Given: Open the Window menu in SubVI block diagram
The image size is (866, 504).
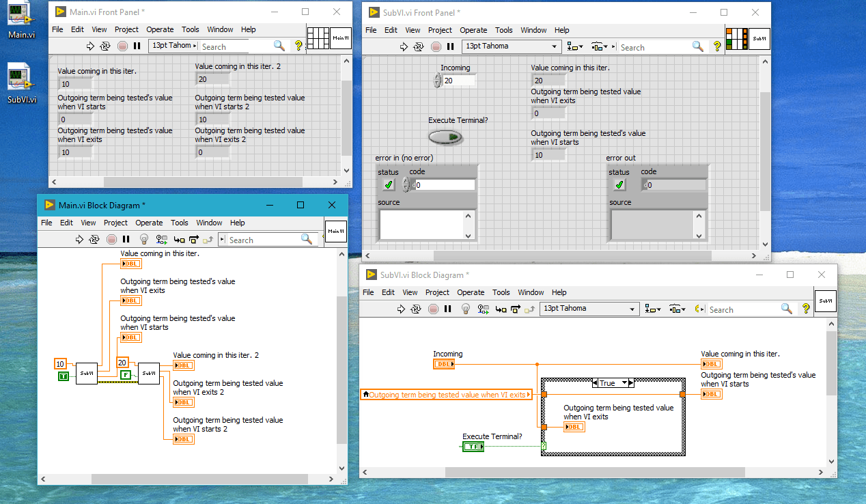Looking at the screenshot, I should point(531,292).
